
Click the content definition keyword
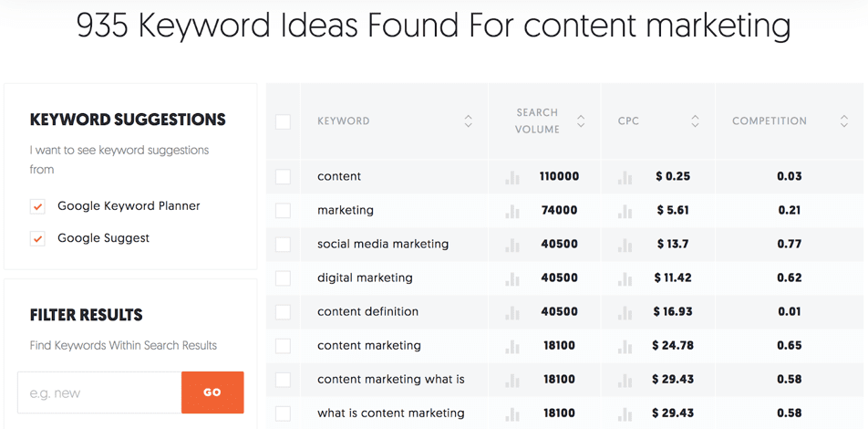coord(367,312)
